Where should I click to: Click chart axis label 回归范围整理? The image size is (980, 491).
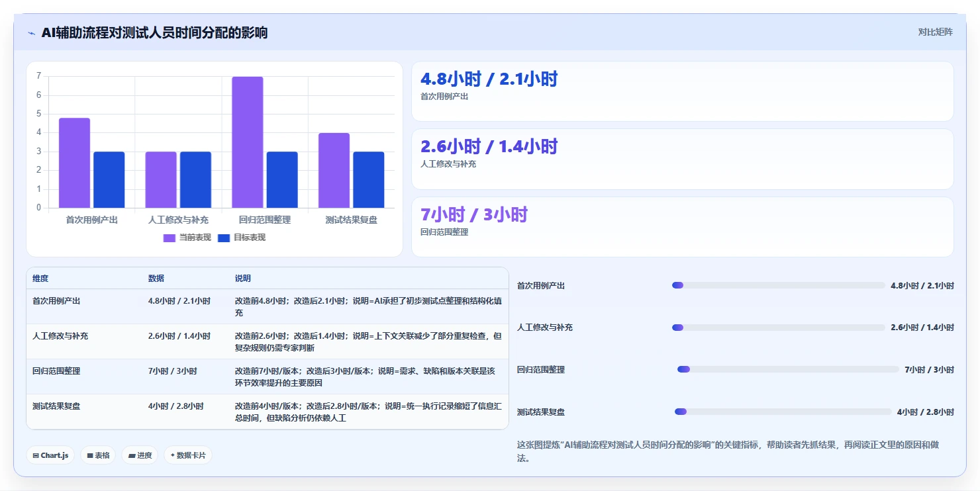coord(265,220)
